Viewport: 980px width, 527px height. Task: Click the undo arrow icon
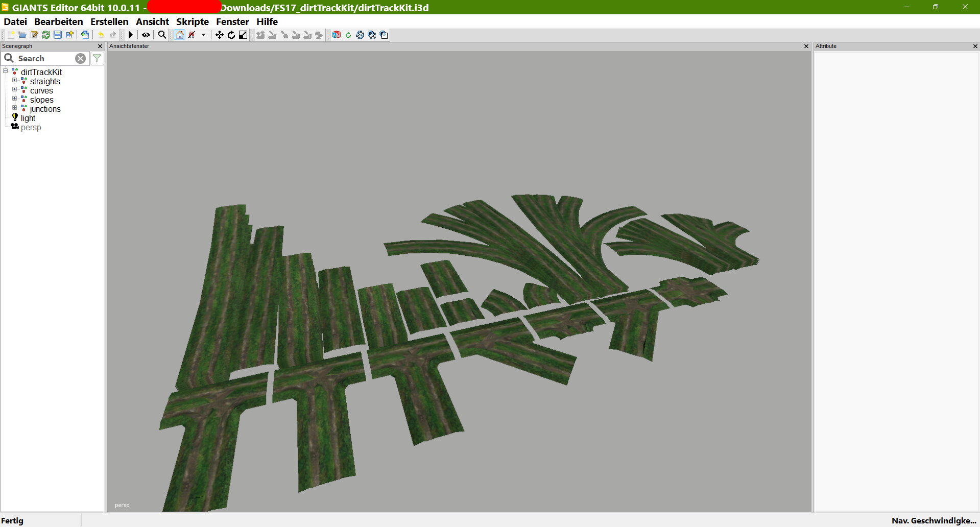[101, 35]
